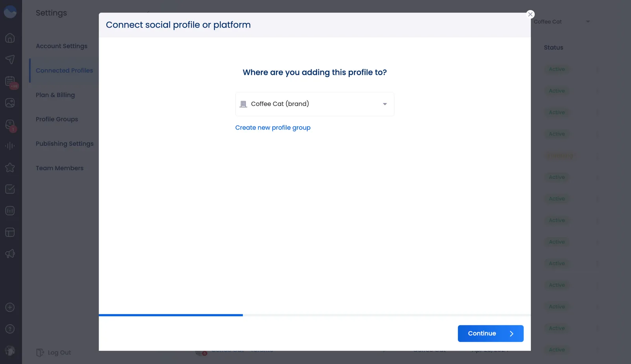
Task: Click the Home icon in the sidebar
Action: coord(10,38)
